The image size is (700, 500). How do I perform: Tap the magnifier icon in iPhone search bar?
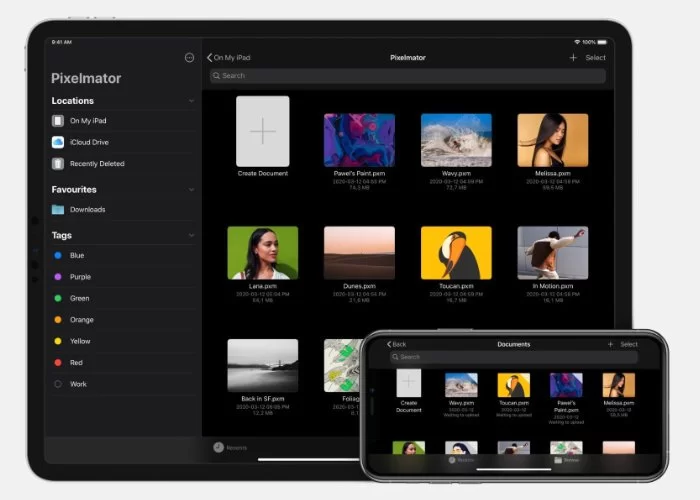click(395, 357)
